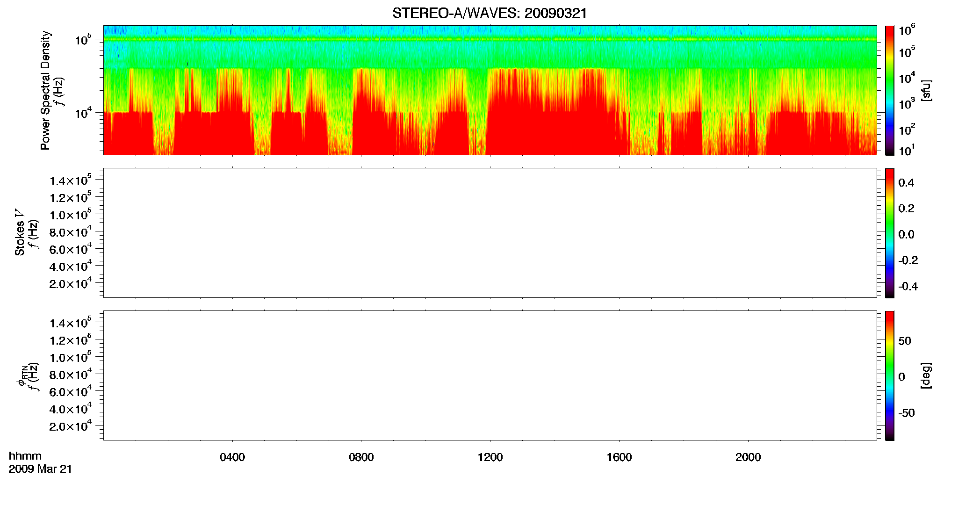Click the title STEREO-A/WAVES: 20090321

pos(490,13)
